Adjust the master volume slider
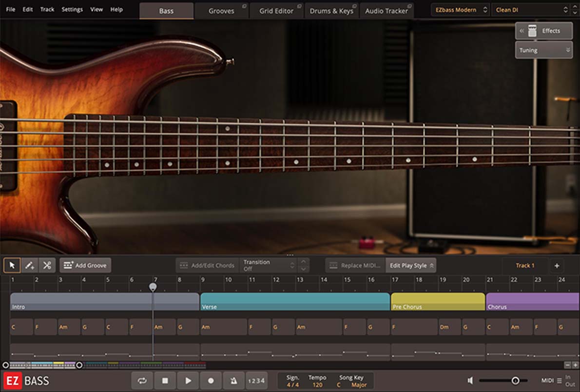 (515, 381)
